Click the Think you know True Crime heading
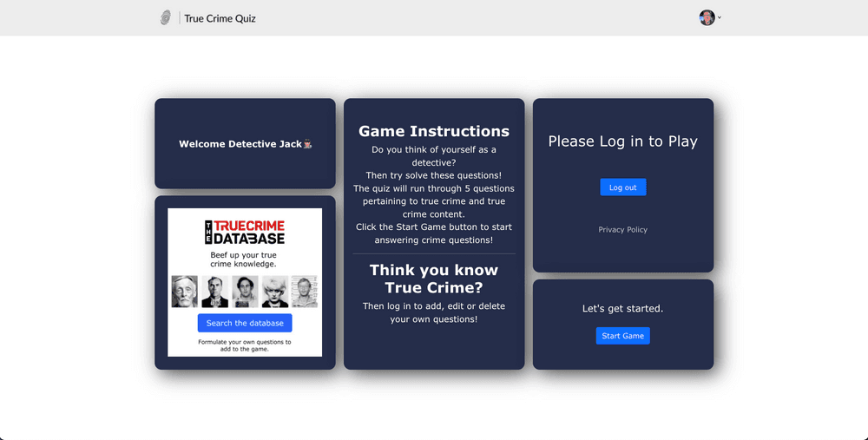Viewport: 868px width, 440px height. pyautogui.click(x=434, y=279)
